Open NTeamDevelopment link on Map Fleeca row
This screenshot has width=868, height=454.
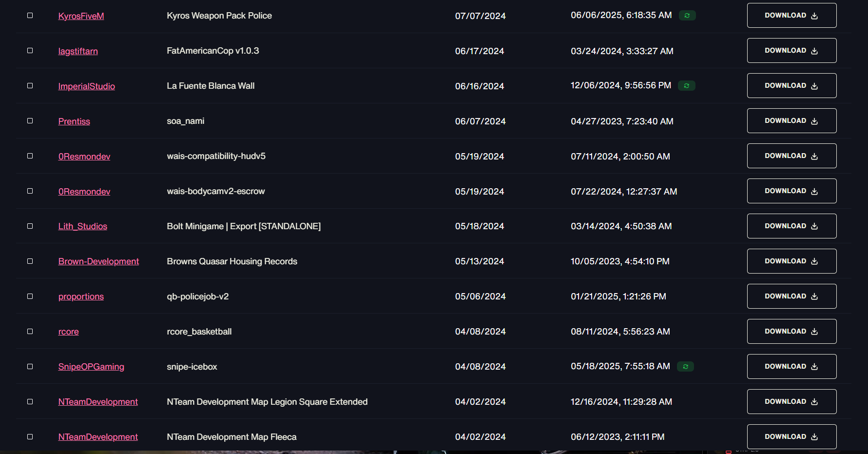tap(98, 437)
